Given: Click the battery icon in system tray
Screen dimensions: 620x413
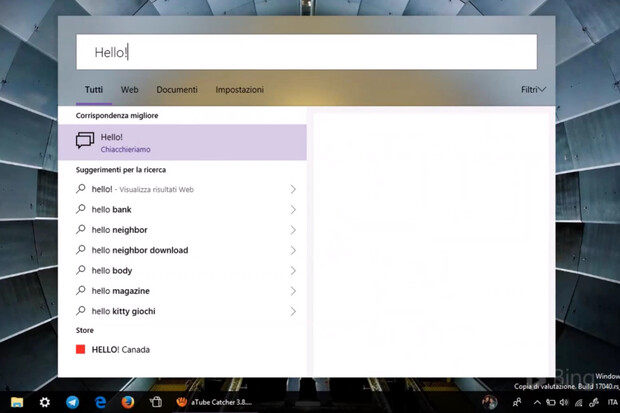Looking at the screenshot, I should coord(550,403).
